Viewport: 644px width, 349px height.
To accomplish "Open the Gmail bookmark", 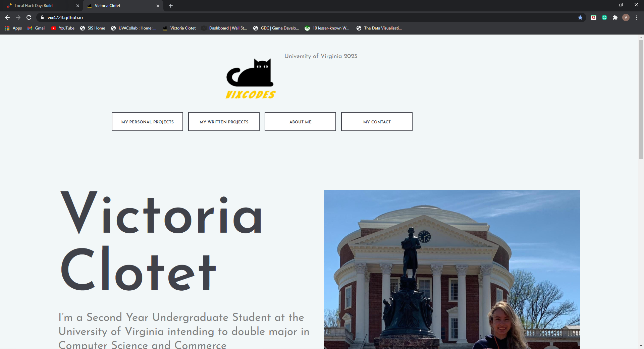I will 37,28.
